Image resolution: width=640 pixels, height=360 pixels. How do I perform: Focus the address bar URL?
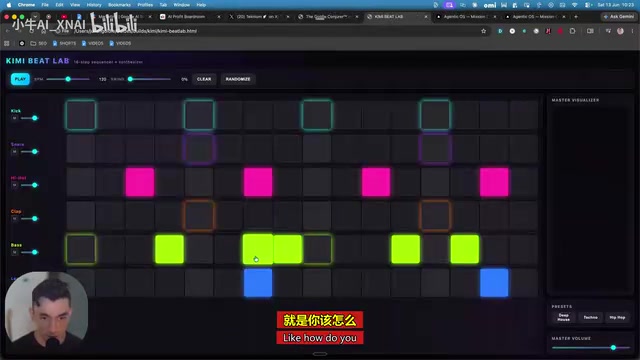pyautogui.click(x=135, y=31)
